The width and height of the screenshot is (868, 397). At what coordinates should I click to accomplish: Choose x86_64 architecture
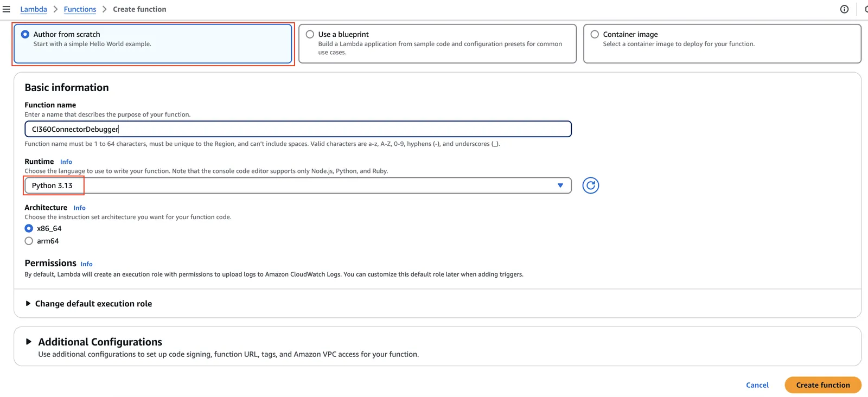tap(29, 228)
